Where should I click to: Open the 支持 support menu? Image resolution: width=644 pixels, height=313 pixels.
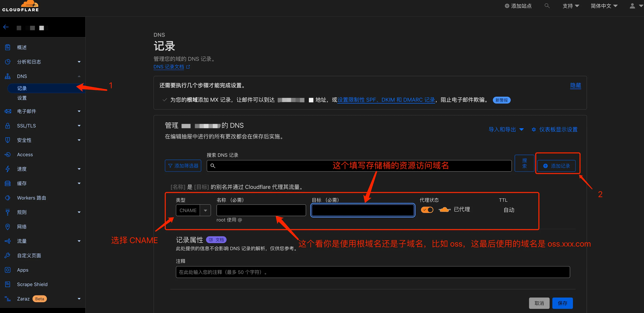tap(571, 6)
